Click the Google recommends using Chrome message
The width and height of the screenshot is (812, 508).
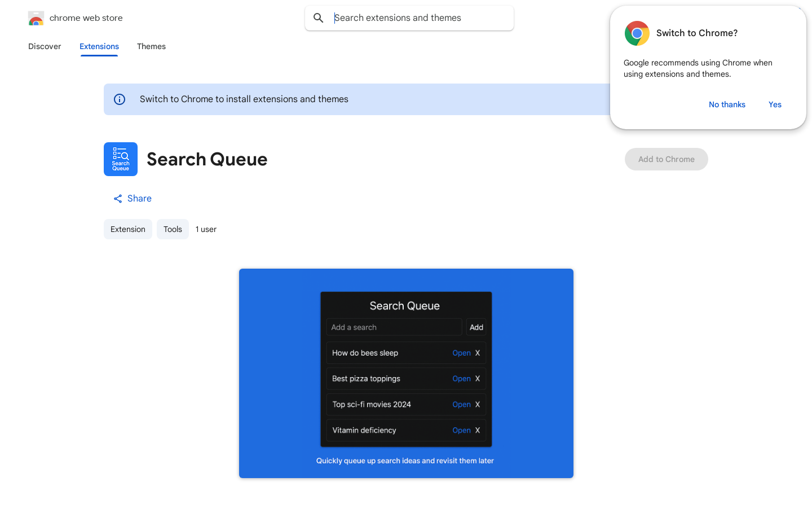point(698,68)
